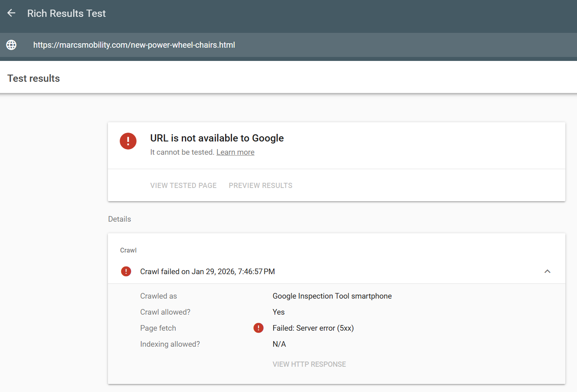Collapse the Crawl details section
Image resolution: width=577 pixels, height=392 pixels.
point(547,271)
